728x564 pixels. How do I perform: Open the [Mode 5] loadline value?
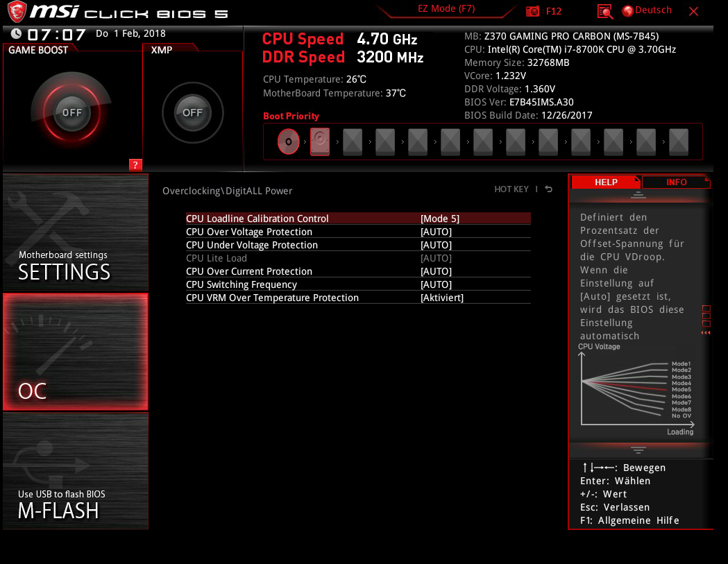[440, 218]
